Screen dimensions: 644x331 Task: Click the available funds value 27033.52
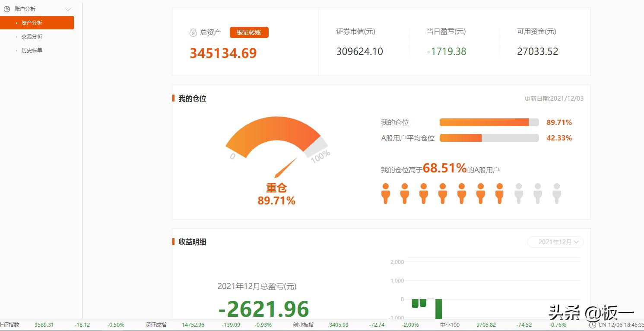coord(538,51)
